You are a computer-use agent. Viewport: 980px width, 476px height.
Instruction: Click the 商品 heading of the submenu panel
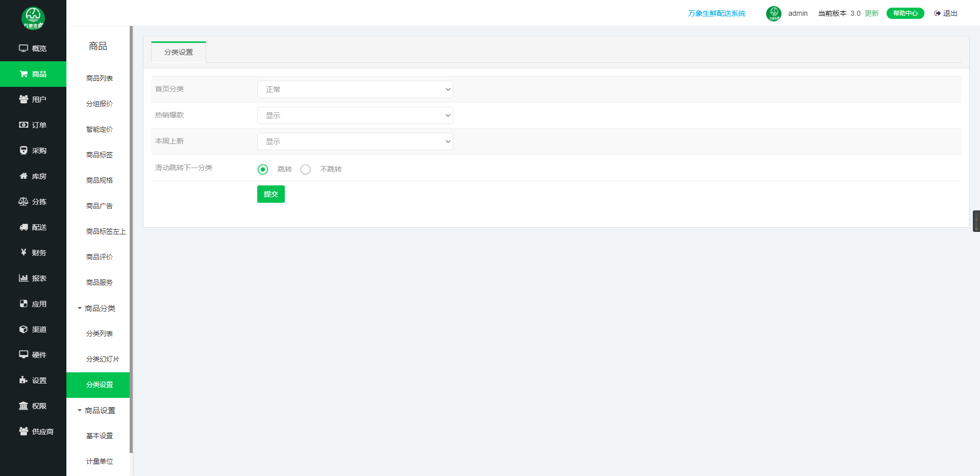point(98,46)
